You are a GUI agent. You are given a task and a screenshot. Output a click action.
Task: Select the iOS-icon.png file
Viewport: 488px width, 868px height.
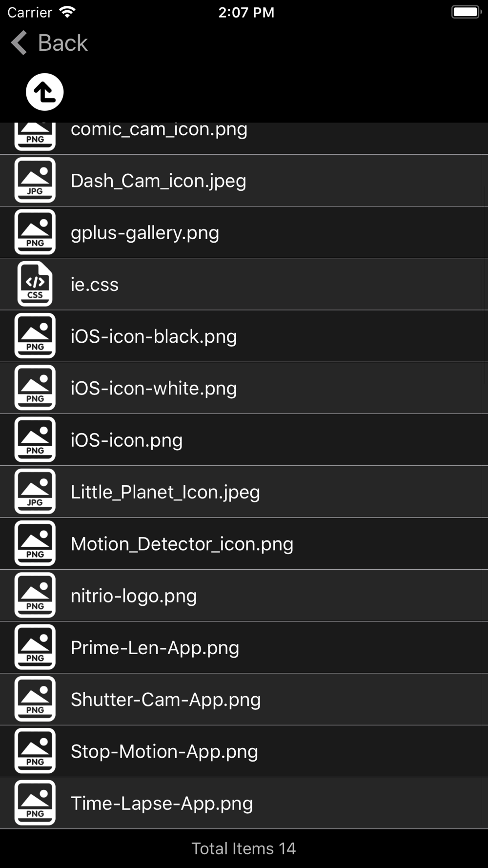[x=244, y=440]
